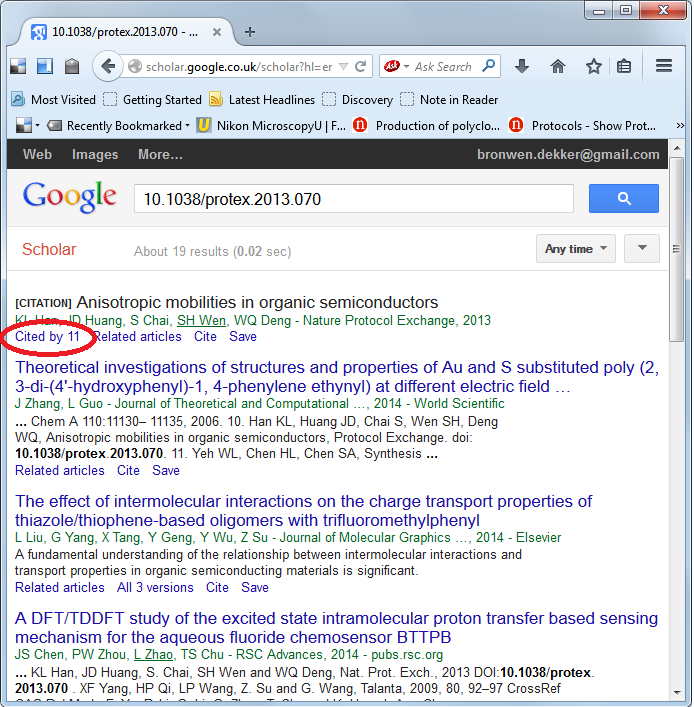
Task: Click scrollbar down arrow
Action: pos(677,693)
